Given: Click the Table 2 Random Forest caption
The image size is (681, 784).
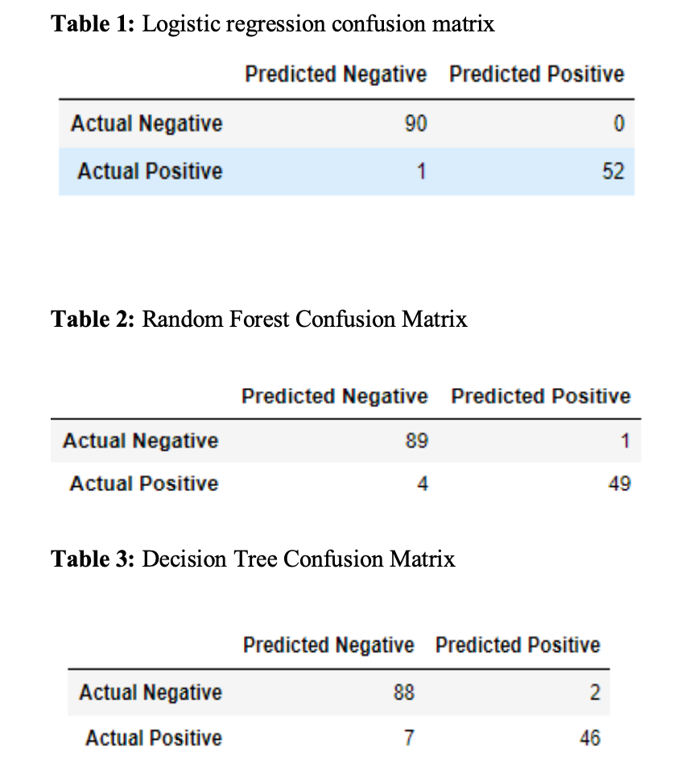Looking at the screenshot, I should [259, 319].
